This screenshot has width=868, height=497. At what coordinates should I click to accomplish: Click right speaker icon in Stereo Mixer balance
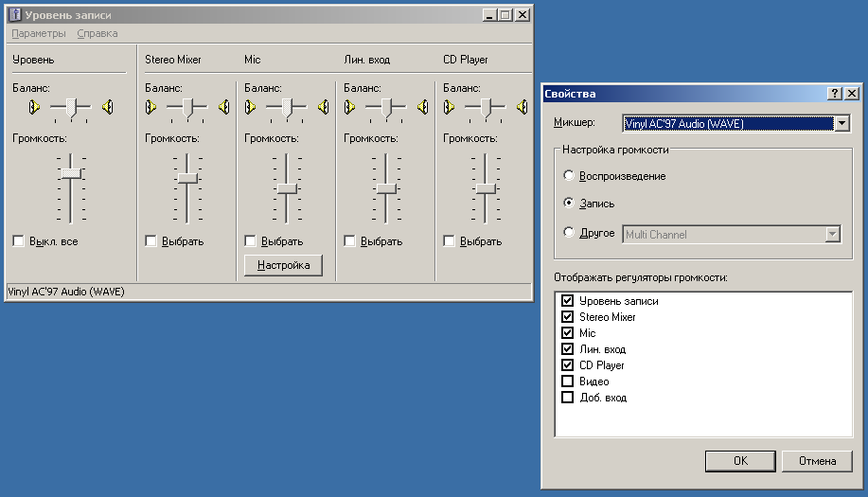[223, 108]
